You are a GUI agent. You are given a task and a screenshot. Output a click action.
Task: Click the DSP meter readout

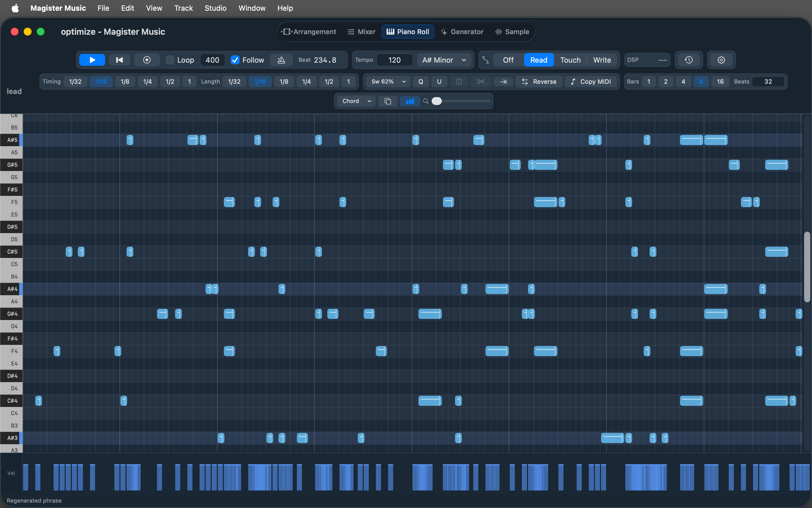[647, 60]
